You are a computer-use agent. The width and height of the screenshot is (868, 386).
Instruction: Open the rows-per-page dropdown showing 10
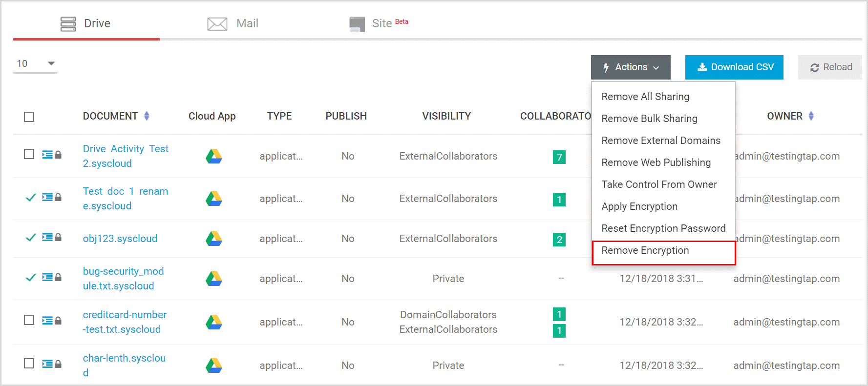35,64
